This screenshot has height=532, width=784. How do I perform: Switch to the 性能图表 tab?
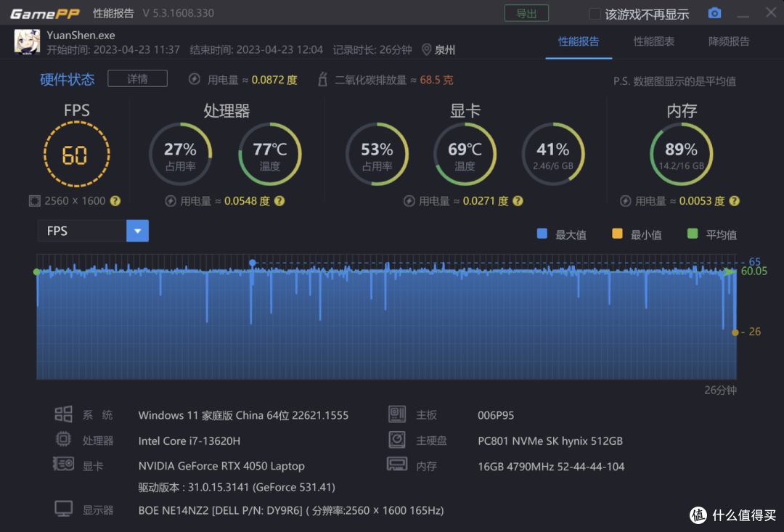tap(653, 41)
